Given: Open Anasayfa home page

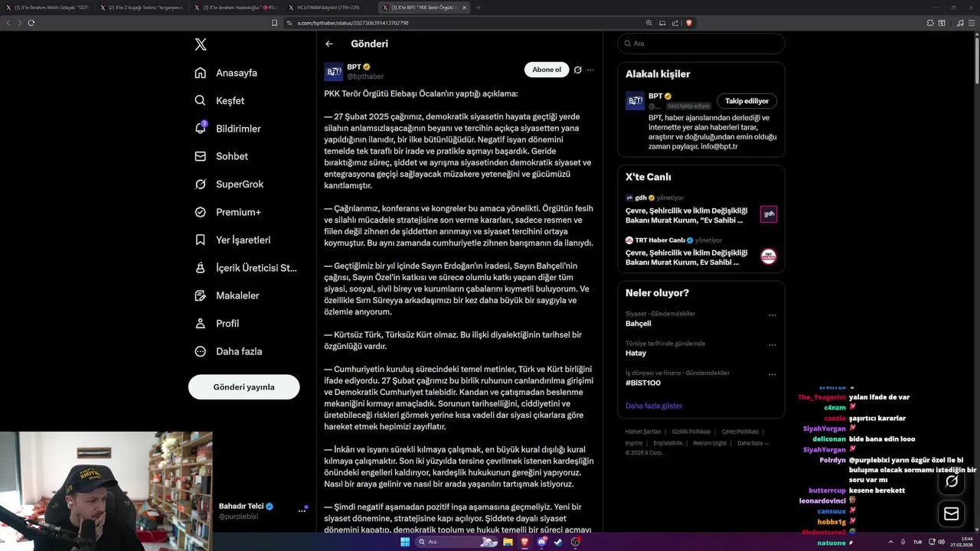Looking at the screenshot, I should click(x=226, y=73).
